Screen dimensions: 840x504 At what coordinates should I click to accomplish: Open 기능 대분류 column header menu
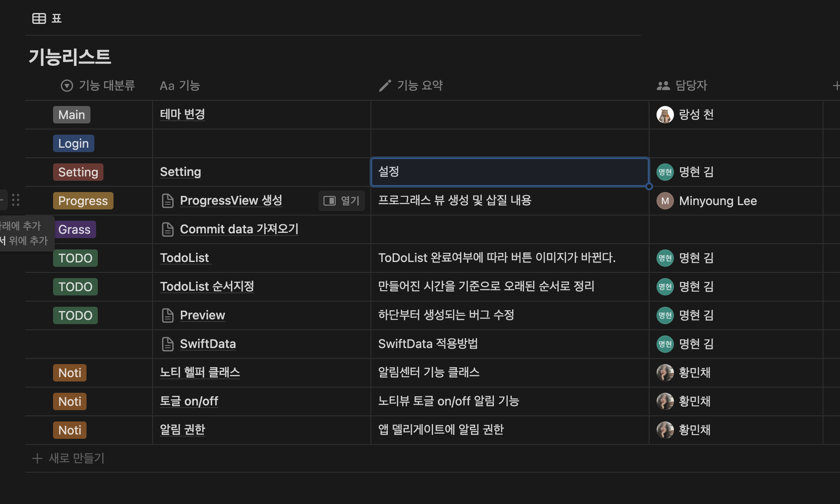click(98, 86)
